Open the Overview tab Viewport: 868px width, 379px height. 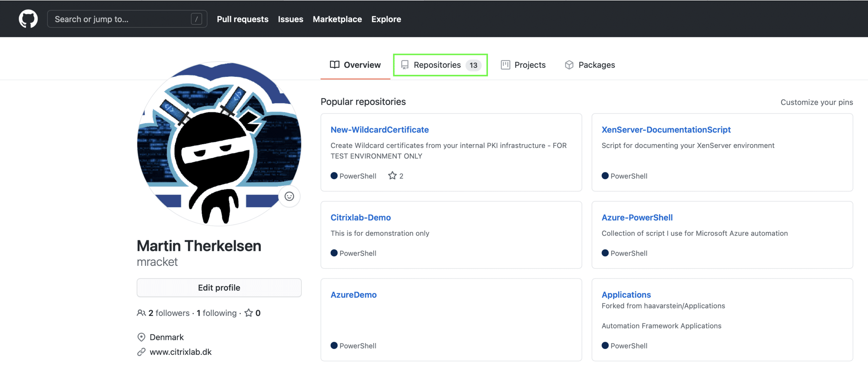[355, 65]
